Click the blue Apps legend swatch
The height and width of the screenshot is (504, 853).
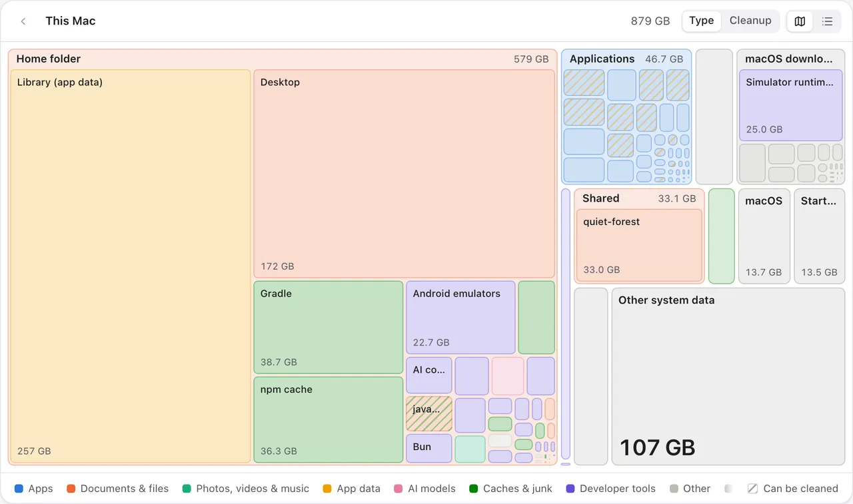19,489
